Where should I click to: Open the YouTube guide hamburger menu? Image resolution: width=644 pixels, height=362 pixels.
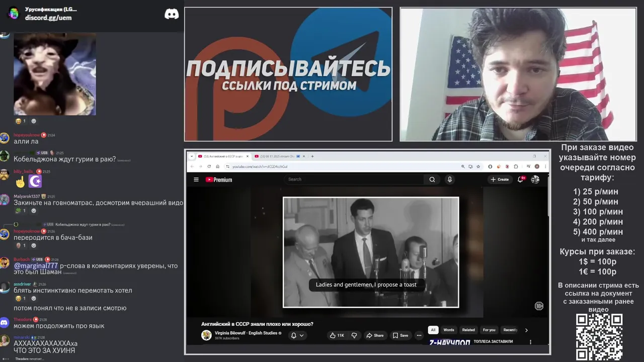pyautogui.click(x=196, y=179)
